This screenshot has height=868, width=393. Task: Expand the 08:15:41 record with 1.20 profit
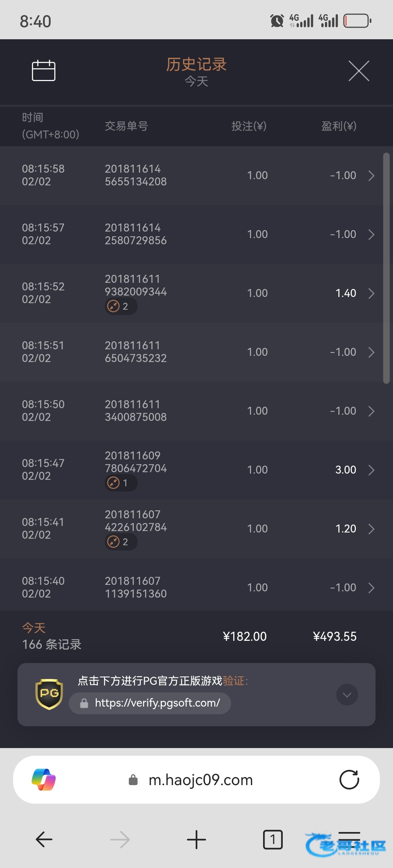371,529
